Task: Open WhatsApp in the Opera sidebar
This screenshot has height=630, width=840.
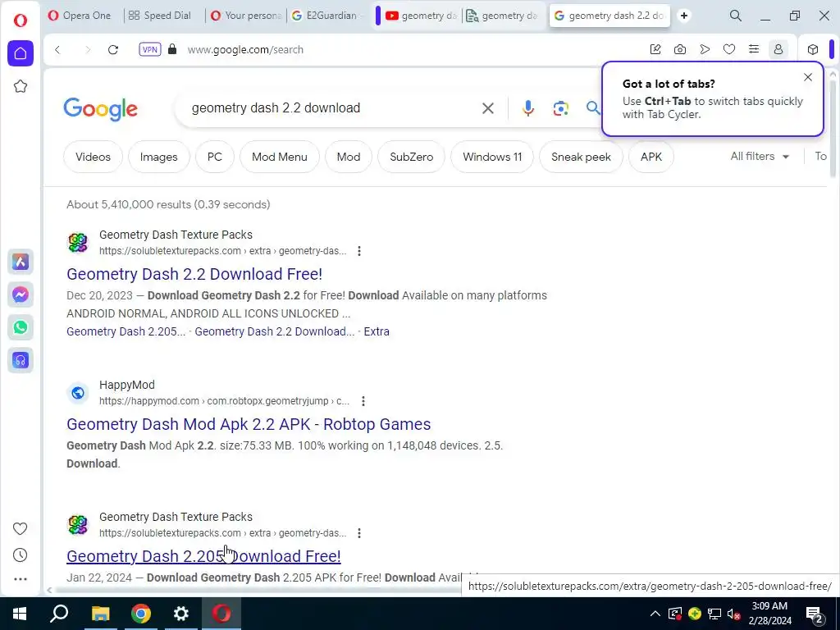Action: pyautogui.click(x=21, y=327)
